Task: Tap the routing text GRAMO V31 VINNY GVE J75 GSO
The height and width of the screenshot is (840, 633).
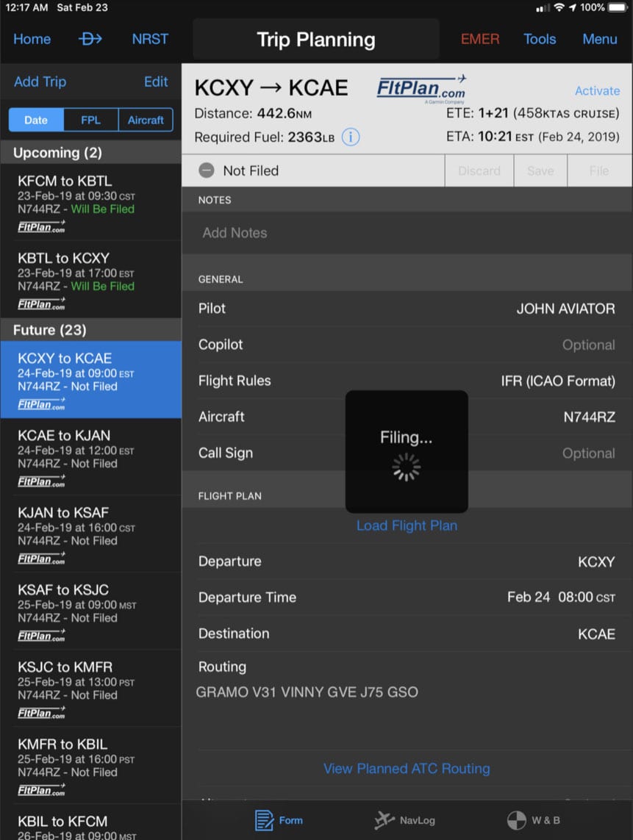Action: click(307, 692)
